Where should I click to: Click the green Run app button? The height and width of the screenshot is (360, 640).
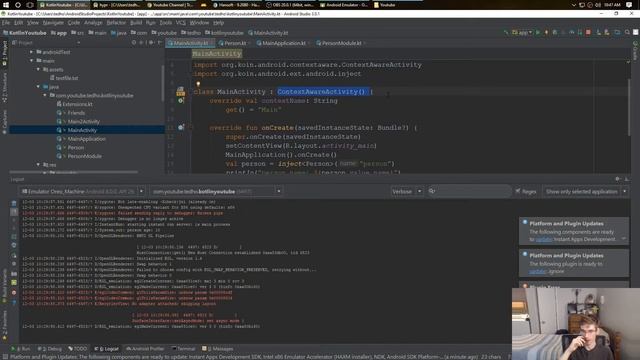(x=538, y=33)
